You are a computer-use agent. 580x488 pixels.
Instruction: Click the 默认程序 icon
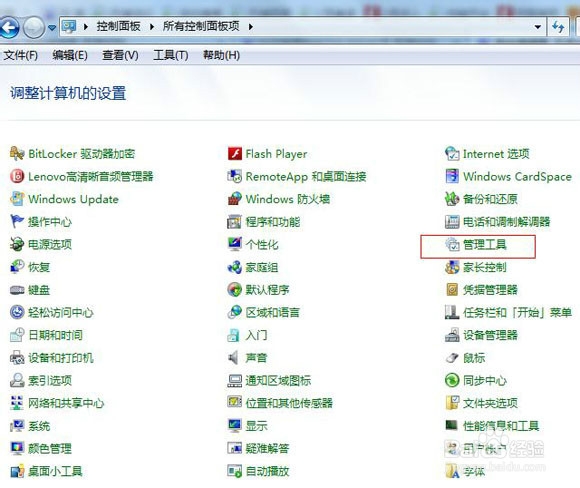(x=235, y=290)
